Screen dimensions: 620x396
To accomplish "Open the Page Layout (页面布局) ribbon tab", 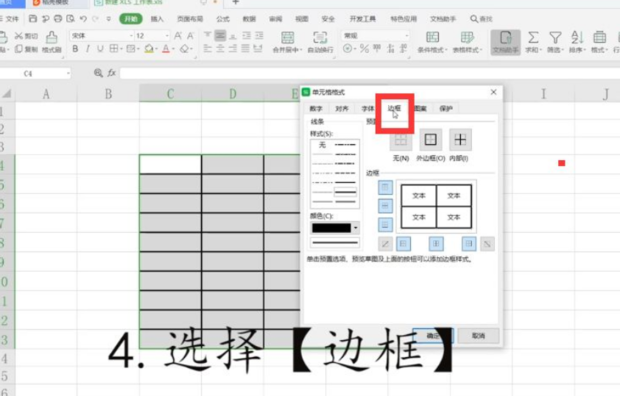I will pyautogui.click(x=190, y=19).
